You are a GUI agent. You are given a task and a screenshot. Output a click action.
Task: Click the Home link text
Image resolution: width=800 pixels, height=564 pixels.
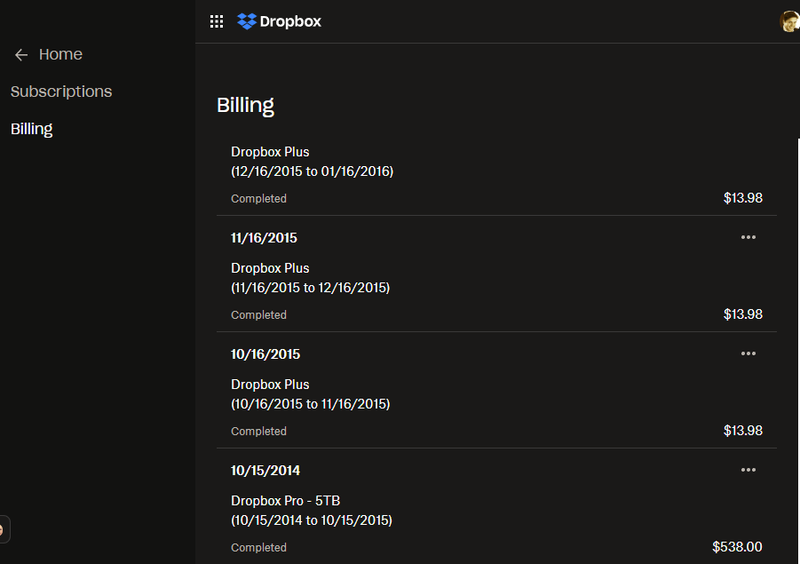61,54
